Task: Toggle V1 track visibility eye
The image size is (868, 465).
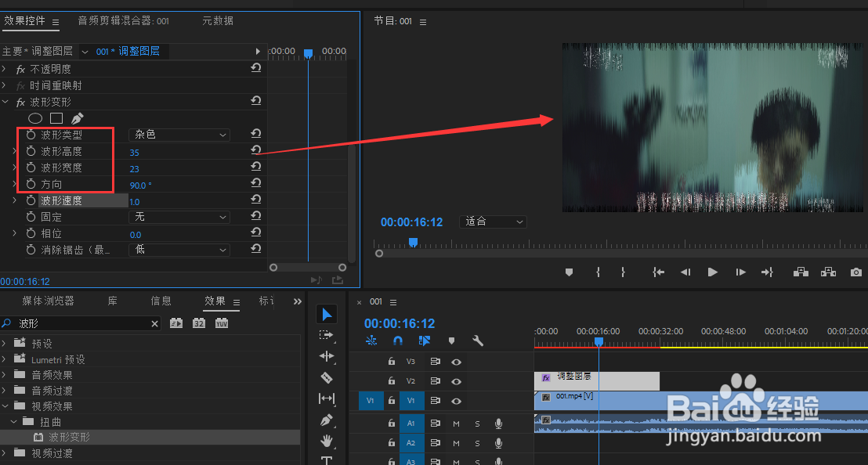Action: 456,402
